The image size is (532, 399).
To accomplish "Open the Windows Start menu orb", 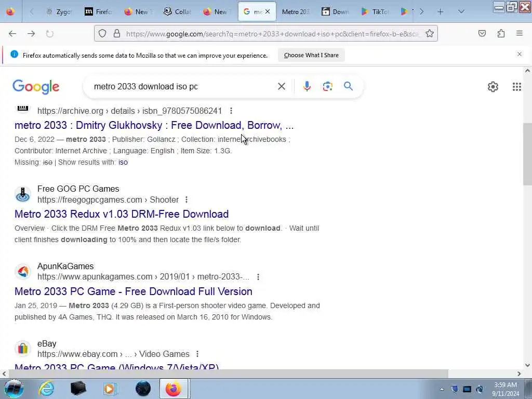I will pyautogui.click(x=14, y=389).
